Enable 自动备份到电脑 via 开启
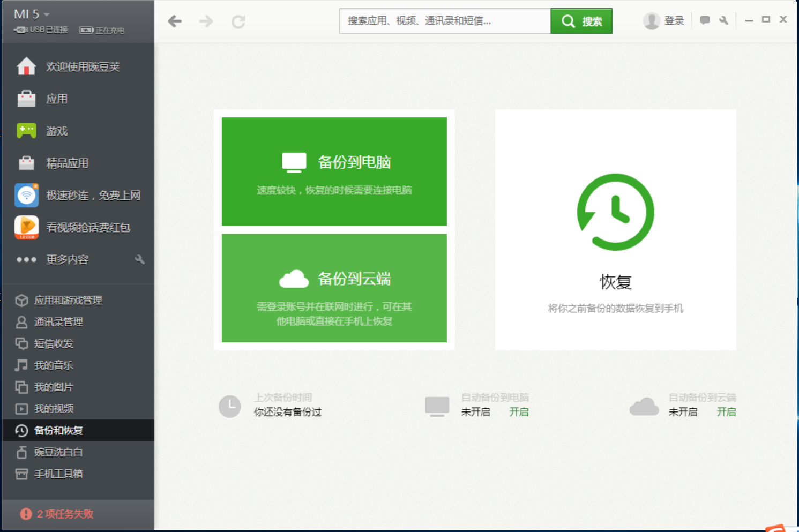 coord(519,412)
